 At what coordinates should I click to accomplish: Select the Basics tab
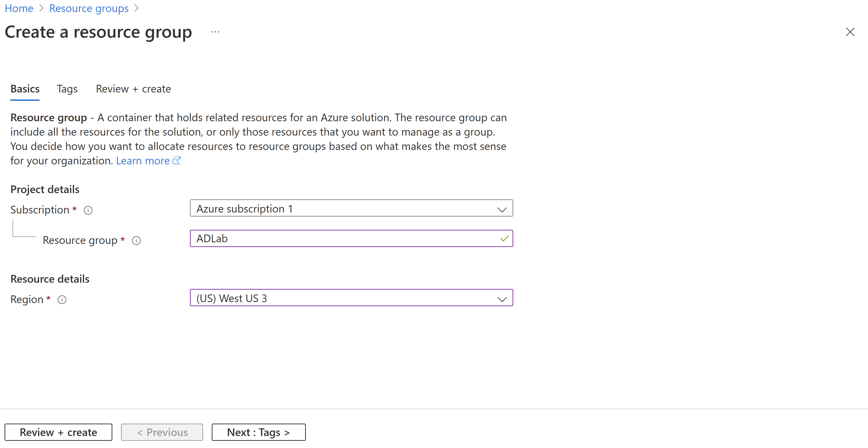click(25, 89)
